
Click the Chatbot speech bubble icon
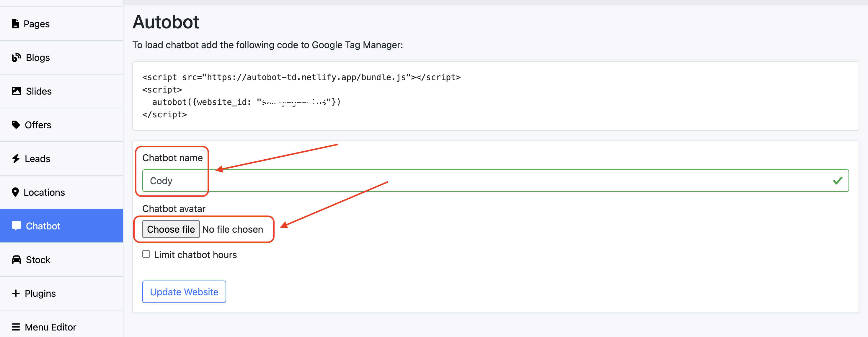point(16,226)
